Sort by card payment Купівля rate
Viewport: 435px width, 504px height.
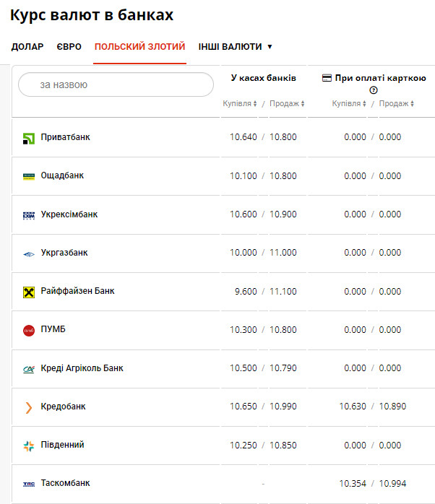pyautogui.click(x=349, y=104)
